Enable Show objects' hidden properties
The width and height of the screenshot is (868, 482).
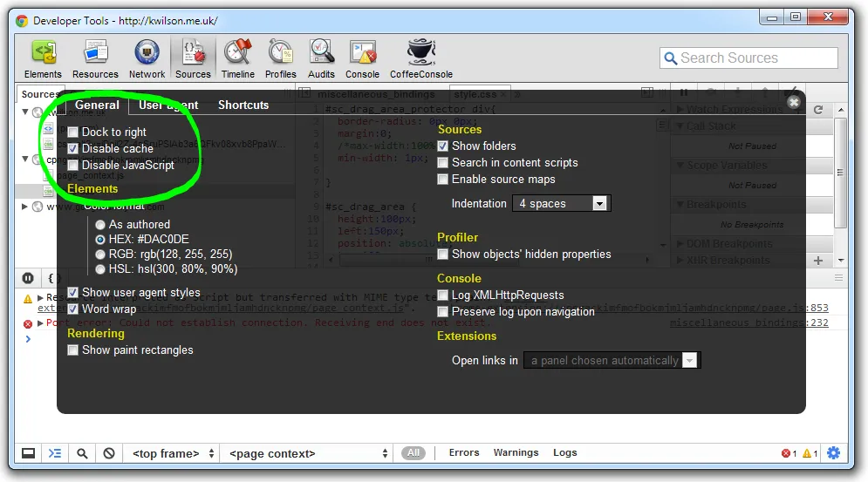(442, 255)
